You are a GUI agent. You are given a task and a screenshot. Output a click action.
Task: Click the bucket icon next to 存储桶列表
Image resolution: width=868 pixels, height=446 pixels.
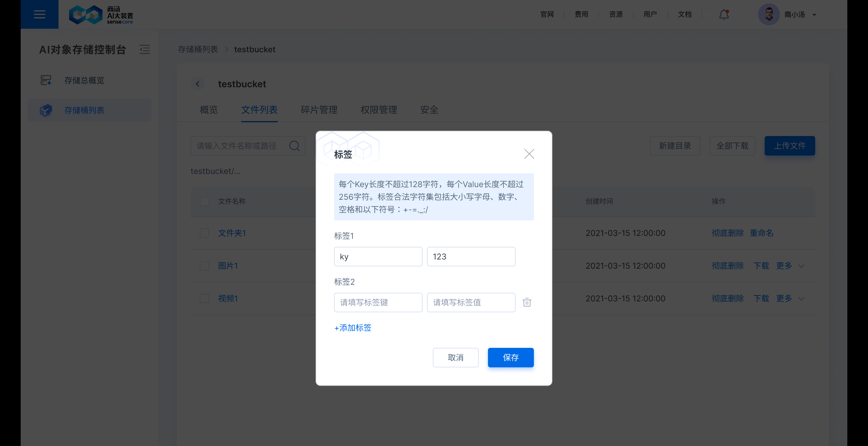[x=46, y=110]
